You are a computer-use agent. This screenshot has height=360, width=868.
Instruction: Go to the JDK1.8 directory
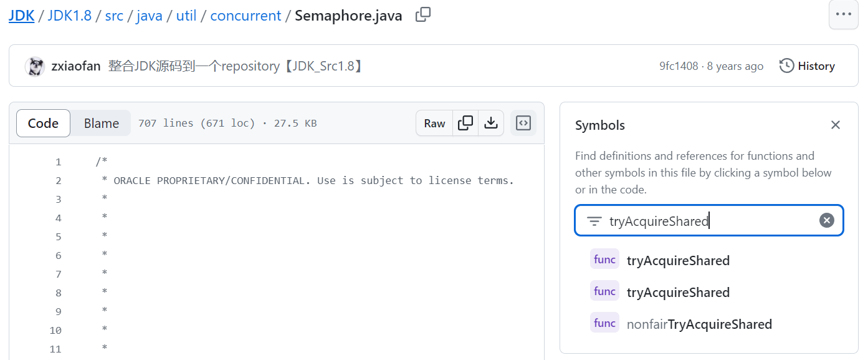pyautogui.click(x=69, y=16)
